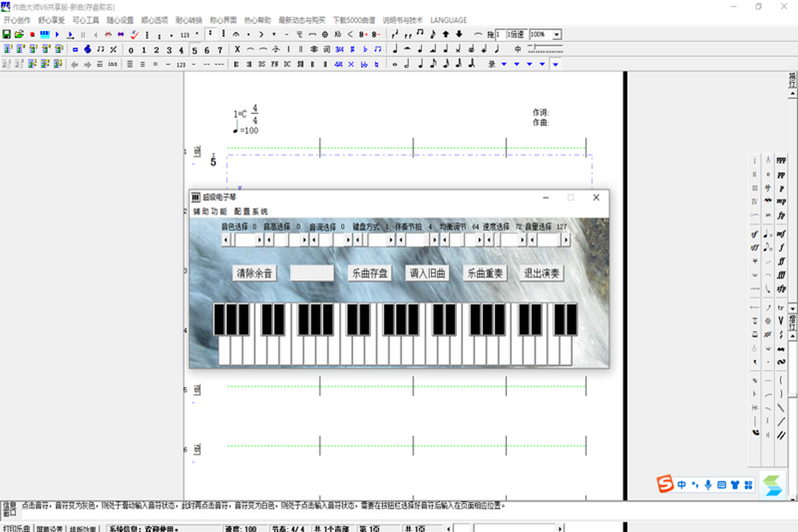This screenshot has width=798, height=532.
Task: Expand the last blue dropdown arrow after 录
Action: click(555, 65)
